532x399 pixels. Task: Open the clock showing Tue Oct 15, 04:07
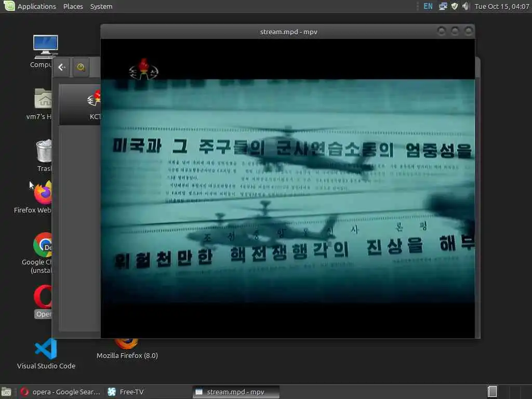pos(502,6)
